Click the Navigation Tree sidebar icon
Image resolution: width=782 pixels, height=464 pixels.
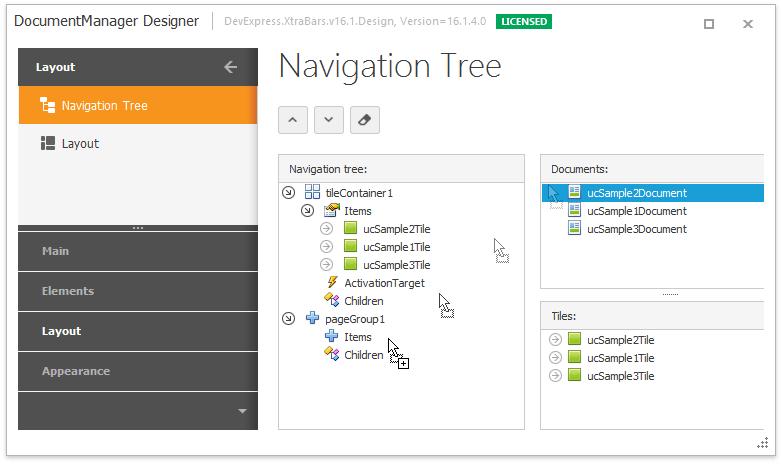click(x=47, y=105)
